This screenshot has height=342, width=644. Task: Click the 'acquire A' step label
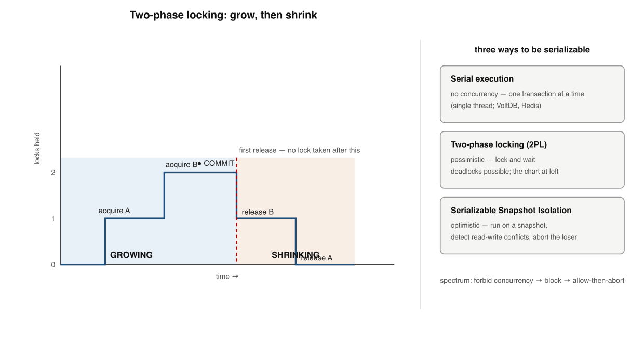tap(114, 211)
